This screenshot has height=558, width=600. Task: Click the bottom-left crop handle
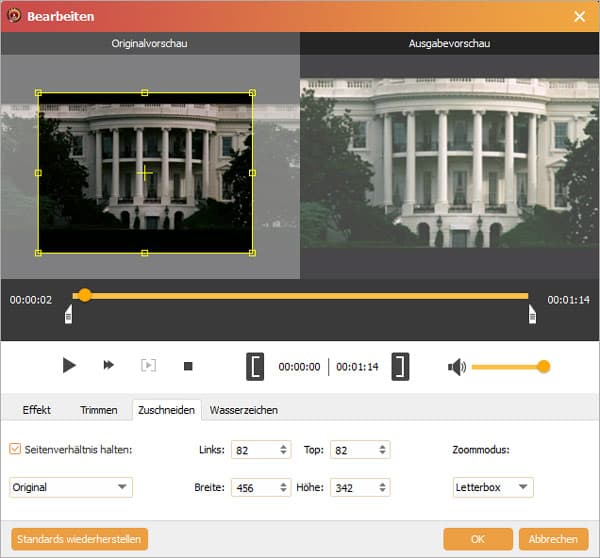[38, 253]
